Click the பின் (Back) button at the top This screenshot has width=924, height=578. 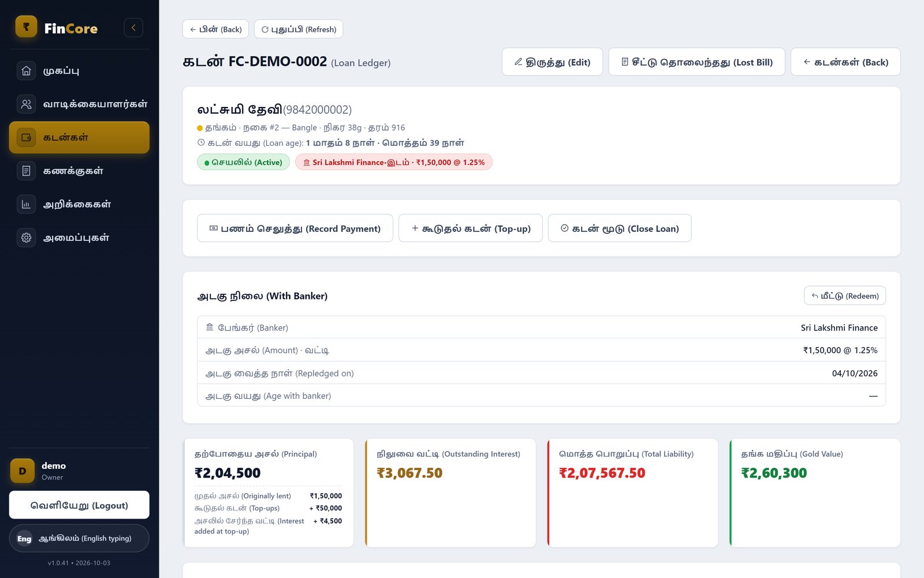(x=215, y=29)
